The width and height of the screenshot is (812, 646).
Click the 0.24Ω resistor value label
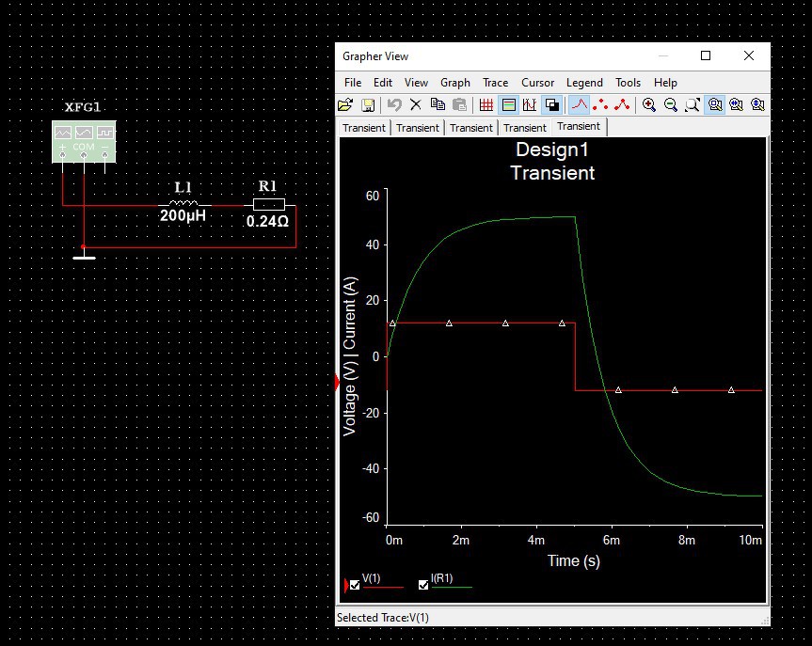[x=267, y=222]
